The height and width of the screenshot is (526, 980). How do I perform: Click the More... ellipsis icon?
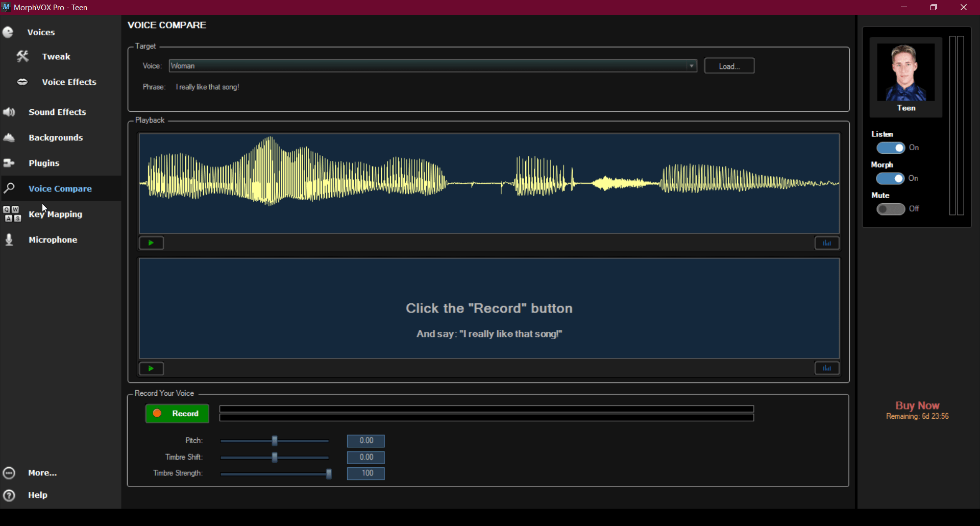[x=9, y=473]
